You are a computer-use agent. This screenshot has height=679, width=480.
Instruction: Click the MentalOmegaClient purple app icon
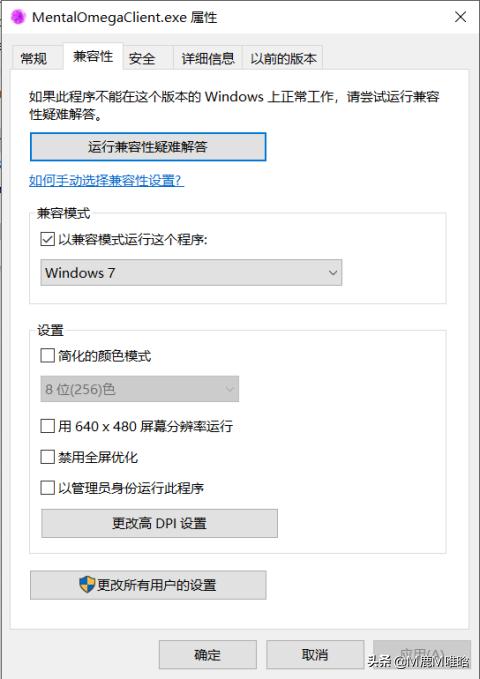click(x=18, y=17)
